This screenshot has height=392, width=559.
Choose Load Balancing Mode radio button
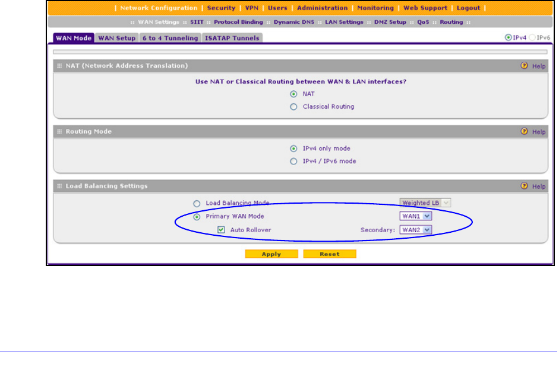point(197,203)
